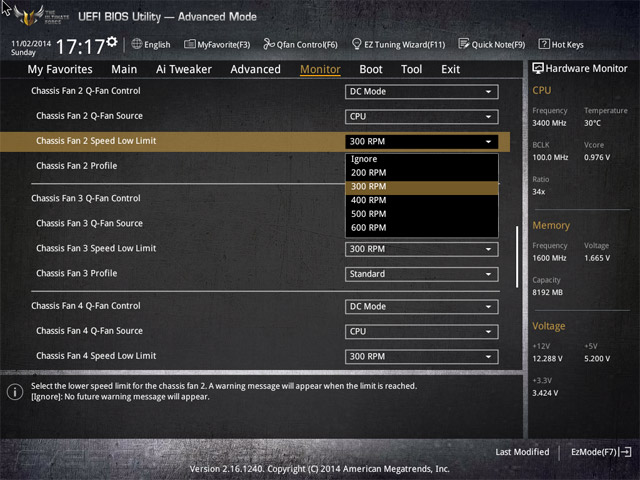Switch to Advanced tab
The height and width of the screenshot is (480, 640).
[x=256, y=69]
